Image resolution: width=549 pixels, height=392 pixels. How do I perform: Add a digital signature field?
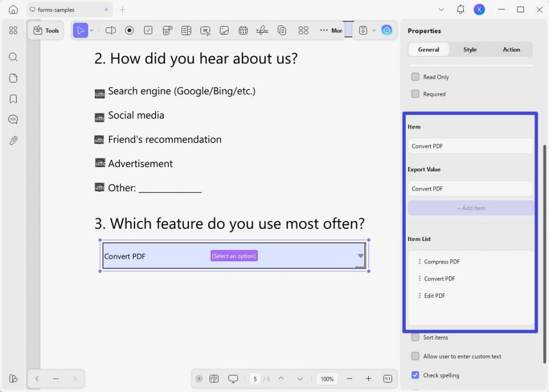pyautogui.click(x=262, y=31)
